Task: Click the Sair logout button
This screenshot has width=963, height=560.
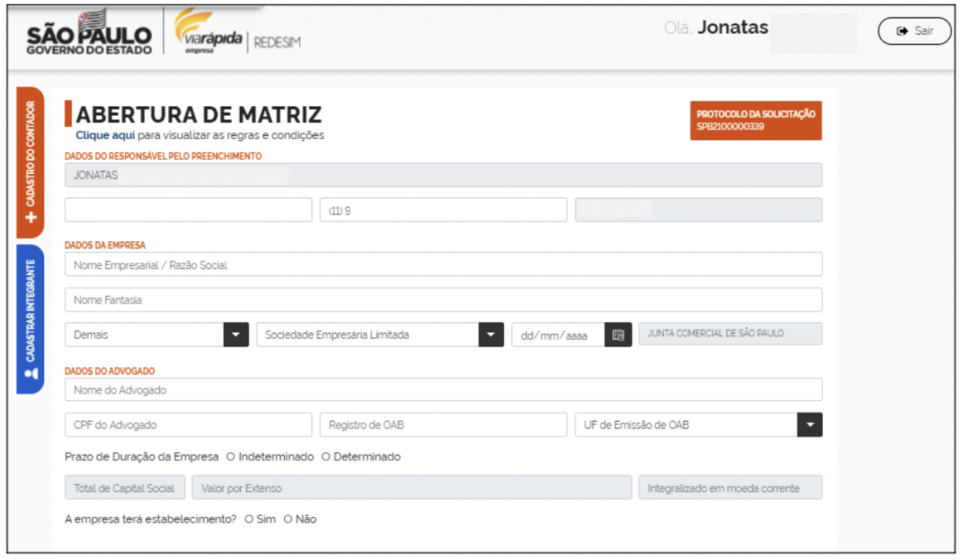Action: coord(914,31)
